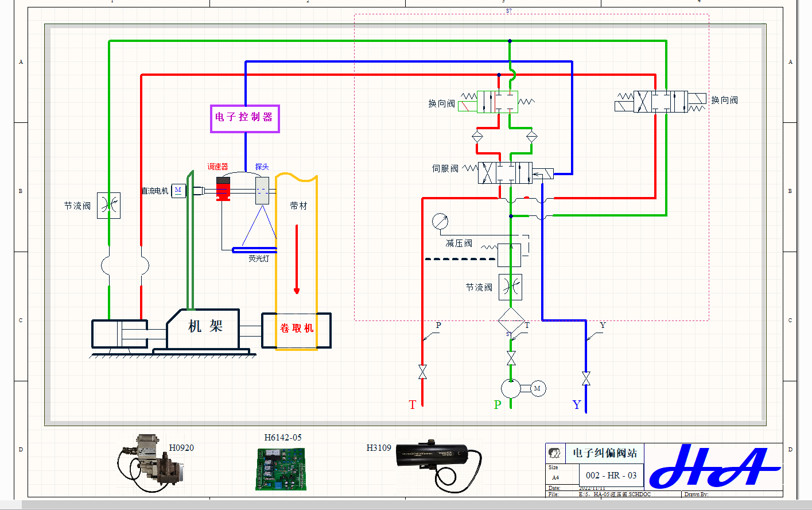Select the blue fluorescent lamp bar symbol
Screen dimensions: 812x510
[x=254, y=250]
